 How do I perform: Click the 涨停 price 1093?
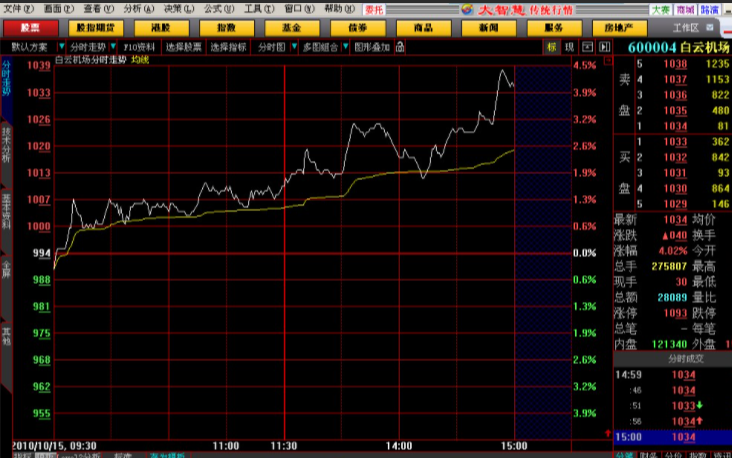[676, 313]
